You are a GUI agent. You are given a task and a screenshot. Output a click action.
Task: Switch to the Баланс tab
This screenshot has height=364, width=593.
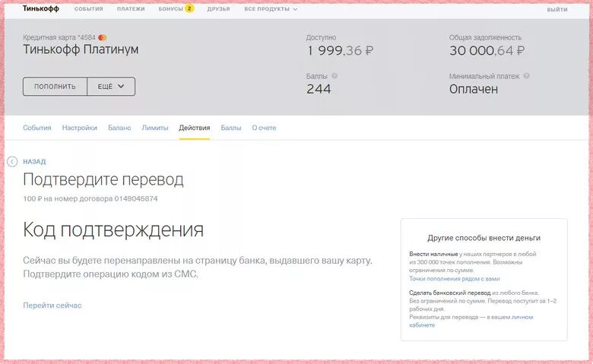pos(119,128)
